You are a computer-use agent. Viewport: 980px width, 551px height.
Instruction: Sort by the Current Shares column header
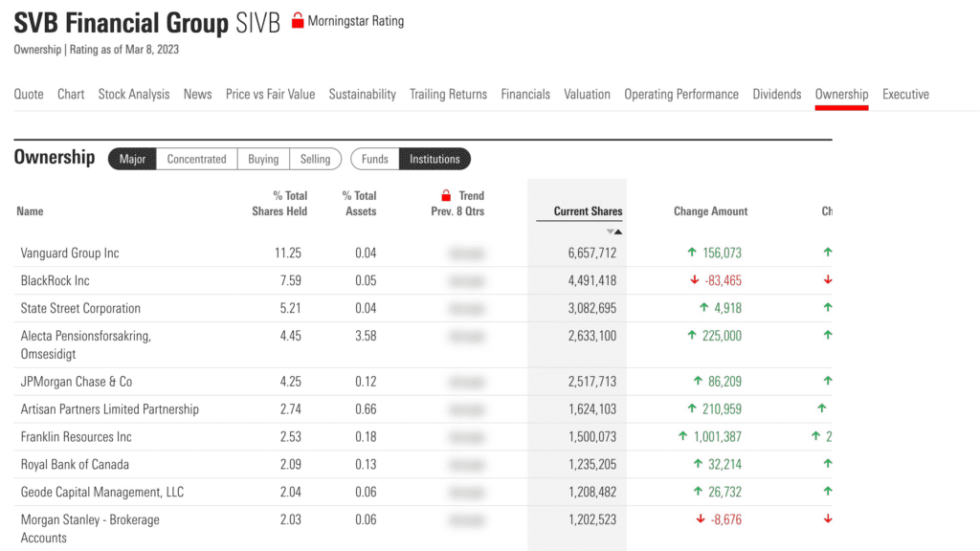tap(588, 211)
